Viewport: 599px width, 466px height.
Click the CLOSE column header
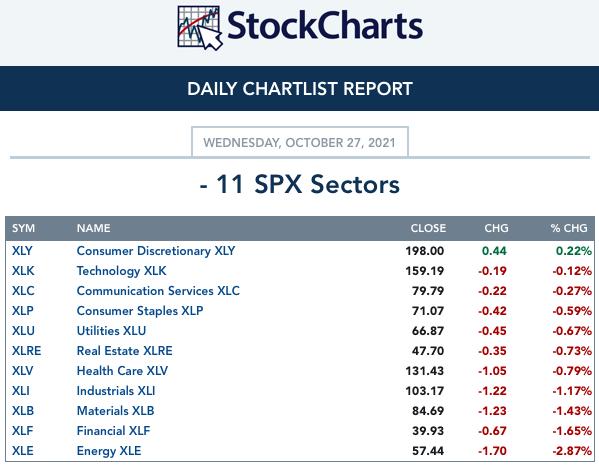coord(428,228)
